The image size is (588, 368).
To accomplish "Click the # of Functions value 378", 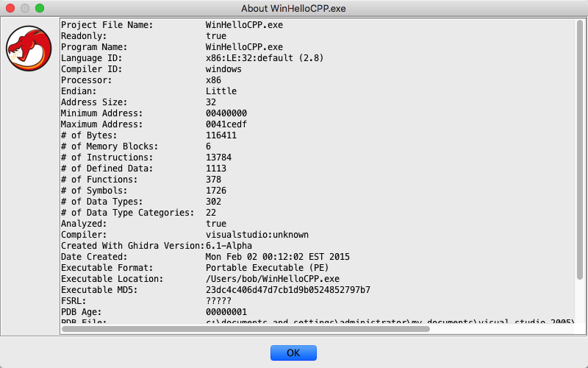I will [214, 180].
